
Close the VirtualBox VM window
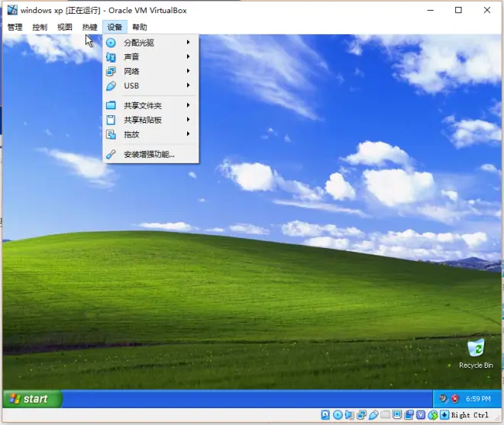487,10
